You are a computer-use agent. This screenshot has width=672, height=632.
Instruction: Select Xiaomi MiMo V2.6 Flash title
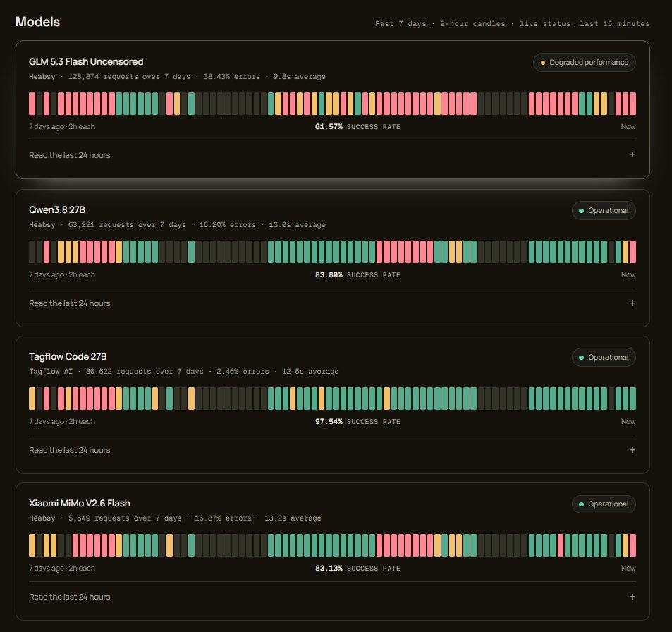[79, 503]
